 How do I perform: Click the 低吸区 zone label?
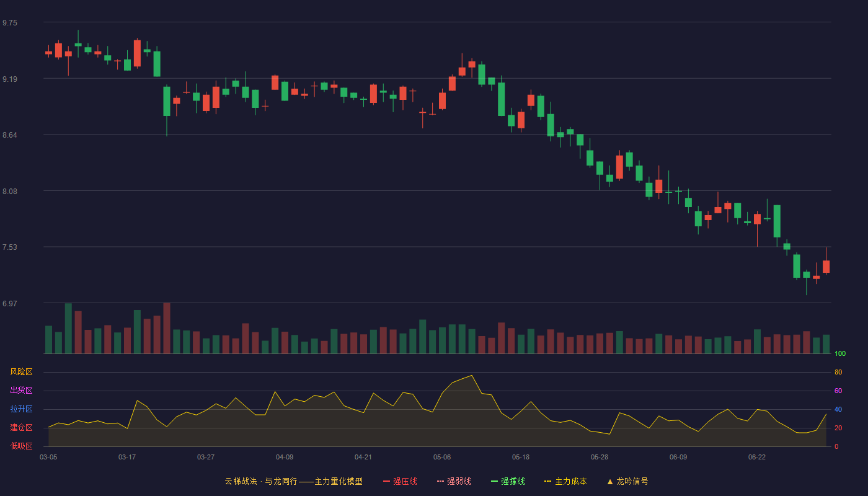click(21, 446)
